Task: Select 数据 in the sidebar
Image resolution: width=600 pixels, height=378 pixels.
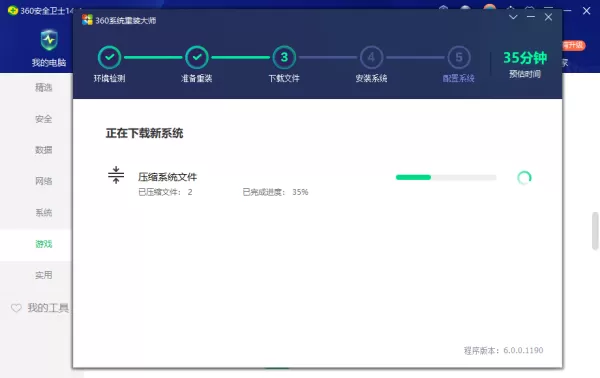Action: coord(44,150)
